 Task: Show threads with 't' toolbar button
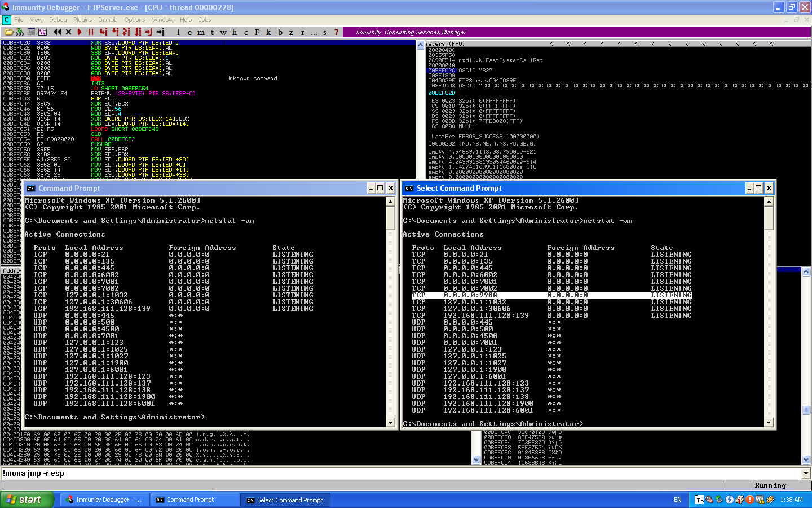coord(212,32)
